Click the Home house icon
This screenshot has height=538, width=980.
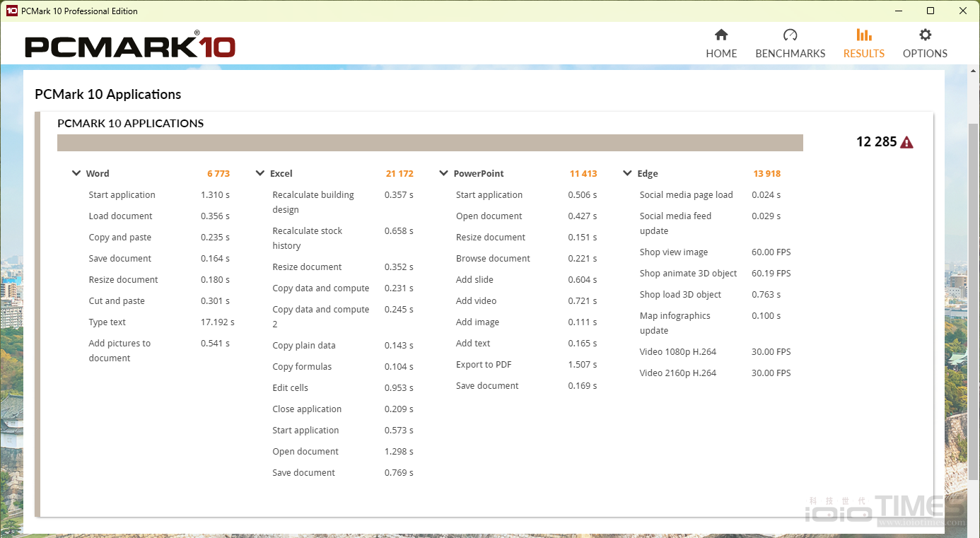click(721, 35)
